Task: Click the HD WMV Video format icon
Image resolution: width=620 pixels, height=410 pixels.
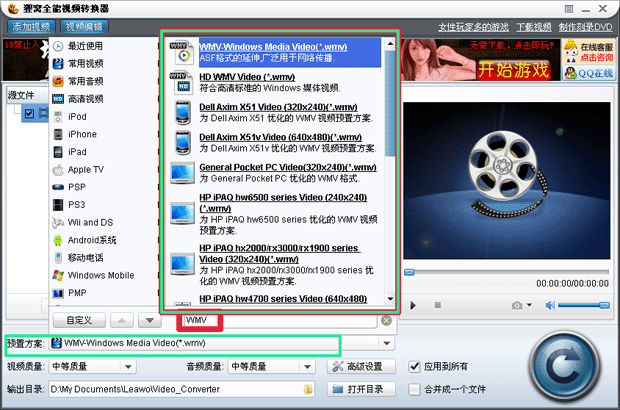Action: tap(181, 82)
